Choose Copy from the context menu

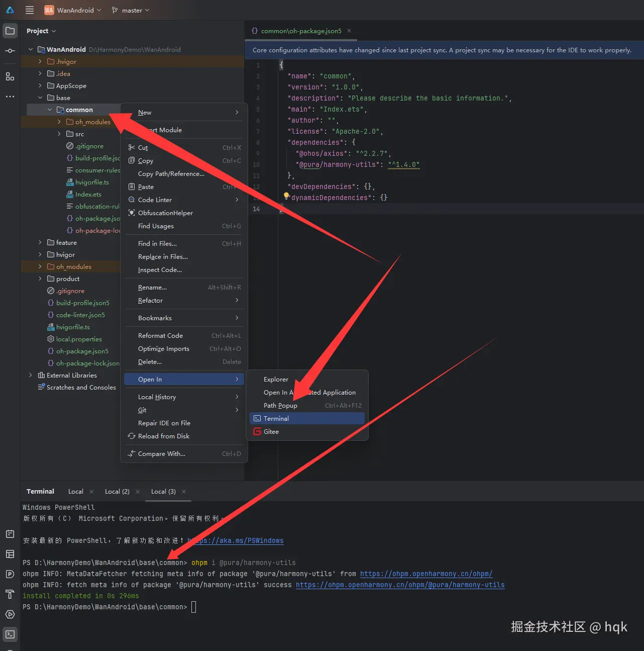(183, 160)
